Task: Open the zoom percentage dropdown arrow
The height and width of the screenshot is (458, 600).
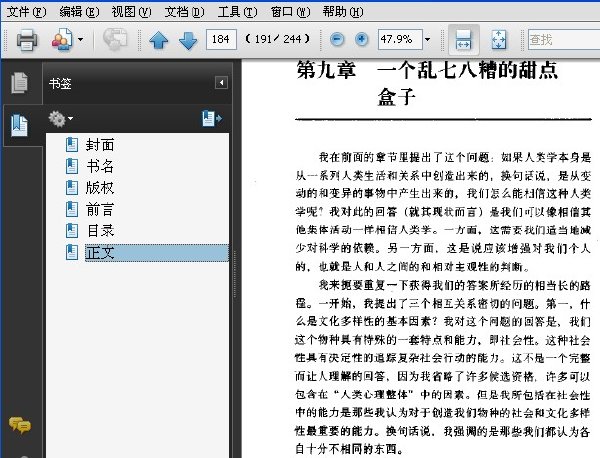Action: click(x=427, y=39)
